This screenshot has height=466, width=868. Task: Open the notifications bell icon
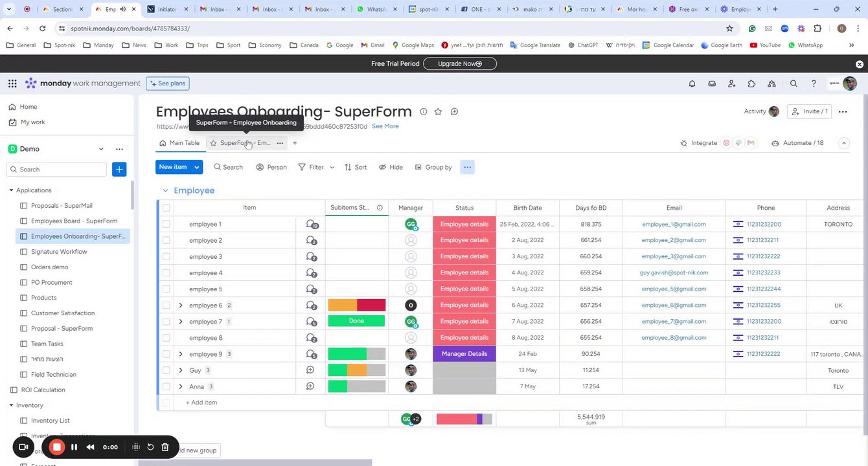[692, 83]
